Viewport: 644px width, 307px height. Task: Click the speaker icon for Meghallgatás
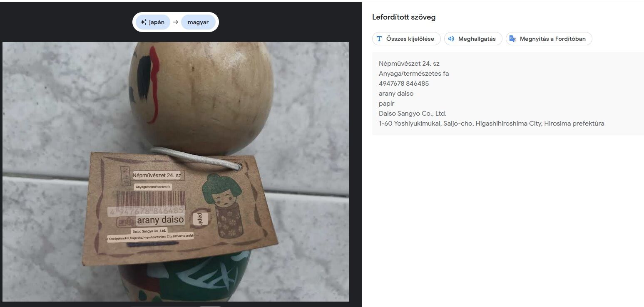(x=451, y=39)
